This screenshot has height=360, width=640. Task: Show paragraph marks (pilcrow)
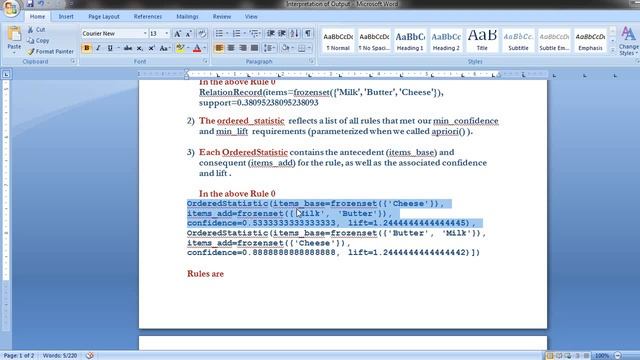tap(308, 33)
